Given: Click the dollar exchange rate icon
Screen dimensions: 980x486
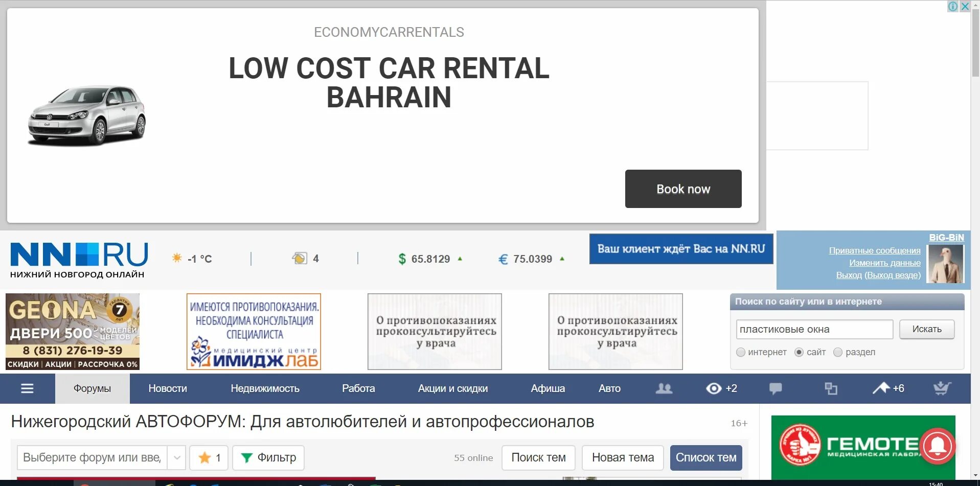Looking at the screenshot, I should click(x=402, y=259).
